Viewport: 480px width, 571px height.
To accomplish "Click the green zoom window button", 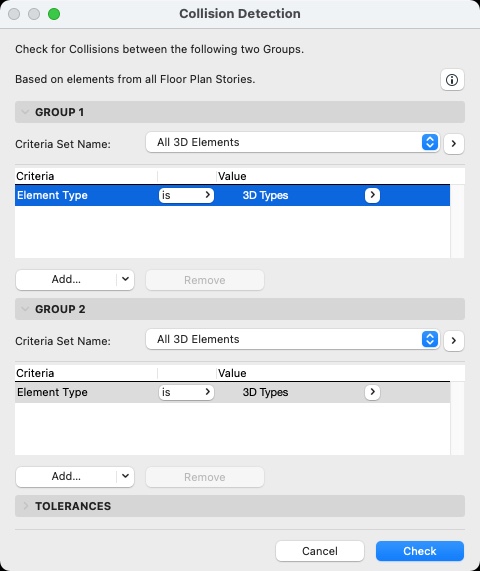I will click(x=54, y=14).
